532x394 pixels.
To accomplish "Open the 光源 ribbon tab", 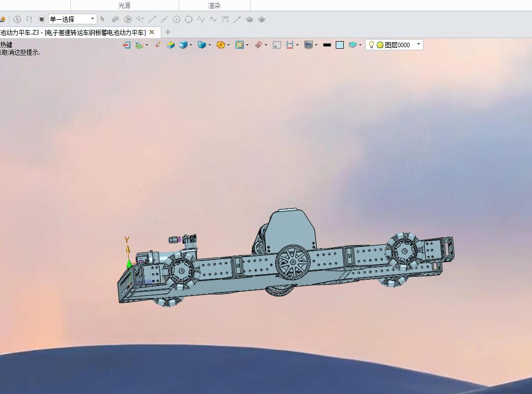I will click(x=125, y=6).
